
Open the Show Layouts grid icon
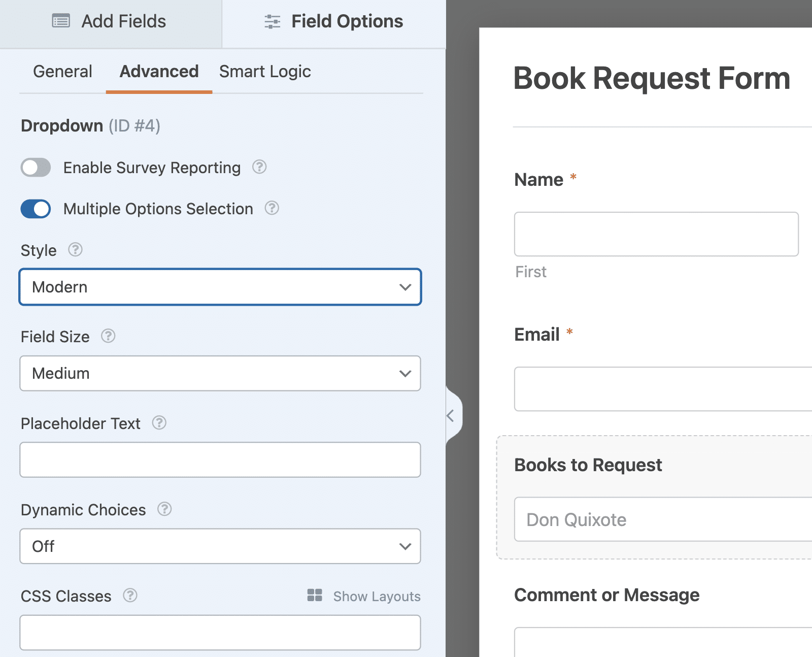[315, 596]
